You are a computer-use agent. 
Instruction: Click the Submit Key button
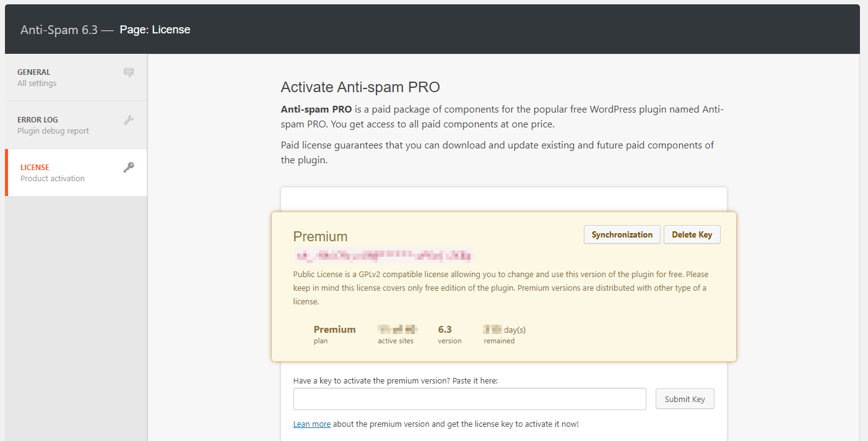pyautogui.click(x=685, y=399)
